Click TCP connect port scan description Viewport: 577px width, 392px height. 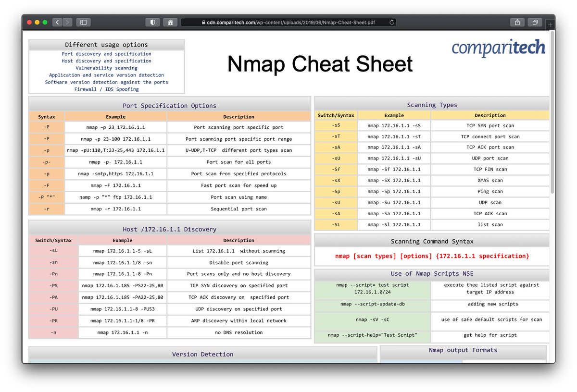(x=490, y=136)
